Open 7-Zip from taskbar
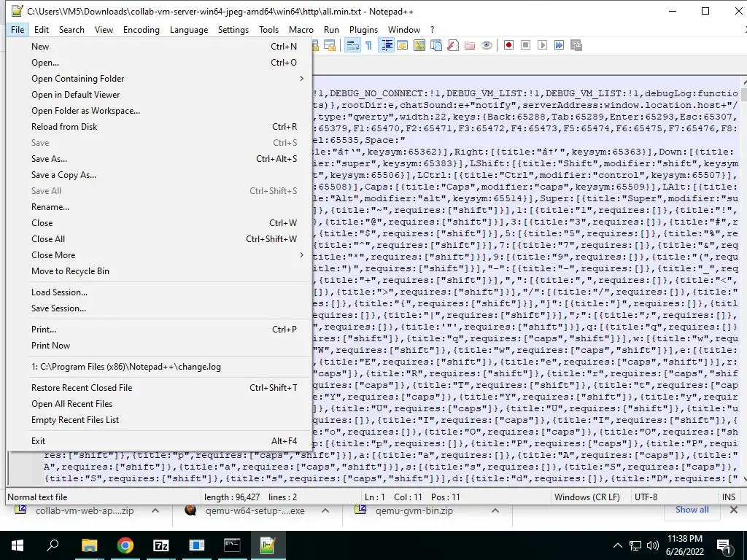Screen dimensions: 747x560 (x=161, y=545)
